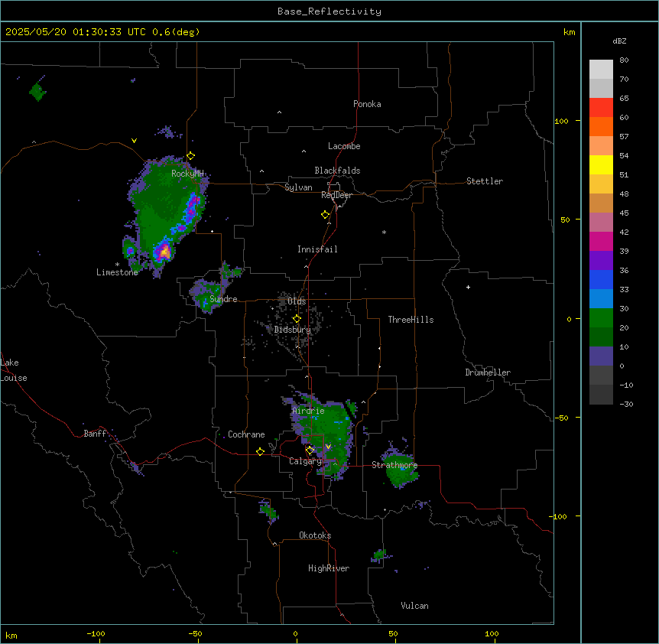Image resolution: width=659 pixels, height=644 pixels.
Task: Click the yellow V marker northwest of RockyMH
Action: pos(134,141)
